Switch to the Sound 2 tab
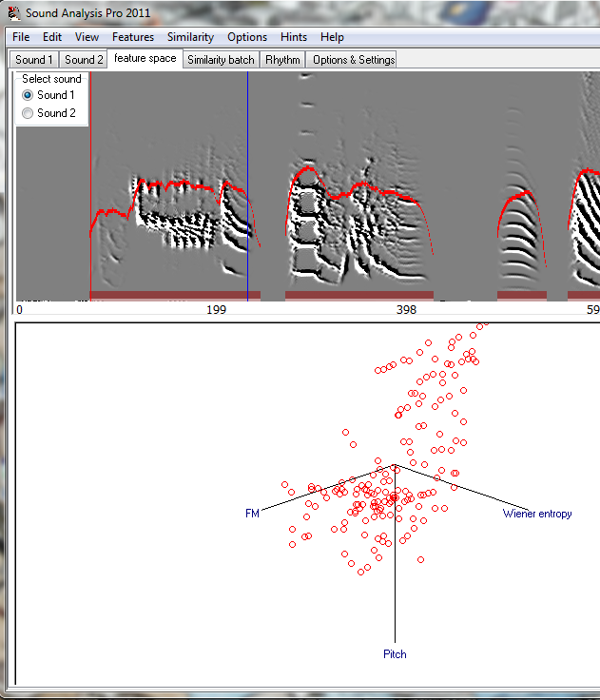The image size is (600, 700). click(x=84, y=60)
